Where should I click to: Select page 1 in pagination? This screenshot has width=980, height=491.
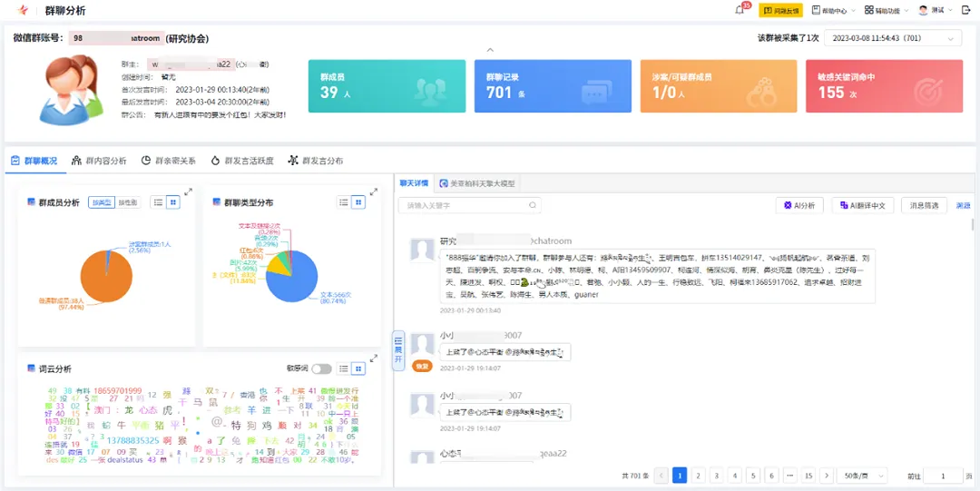point(680,476)
